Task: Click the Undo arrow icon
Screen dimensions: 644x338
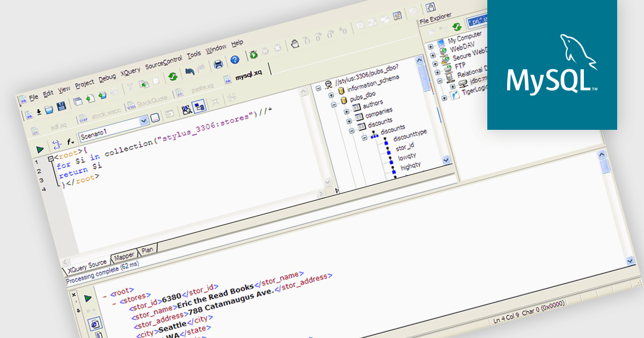Action: coord(189,70)
